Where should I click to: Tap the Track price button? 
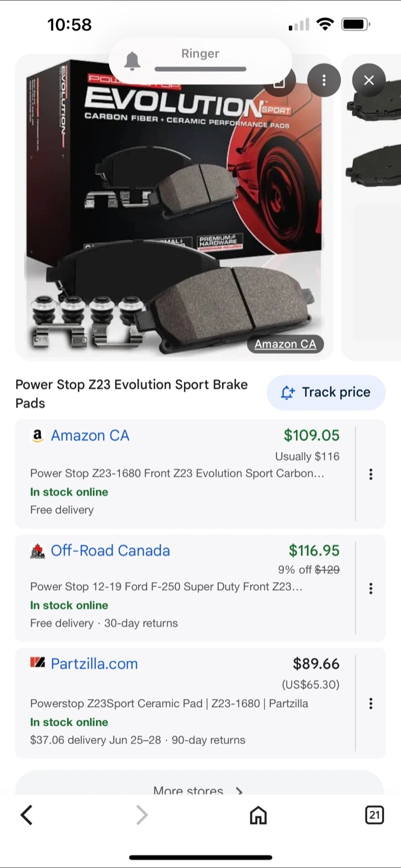(326, 392)
